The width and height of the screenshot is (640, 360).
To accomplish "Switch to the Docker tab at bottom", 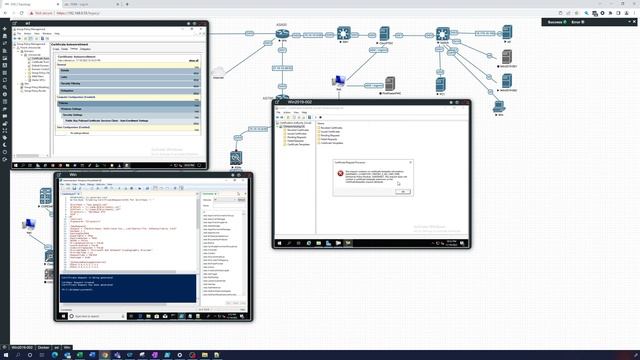I will (x=44, y=347).
